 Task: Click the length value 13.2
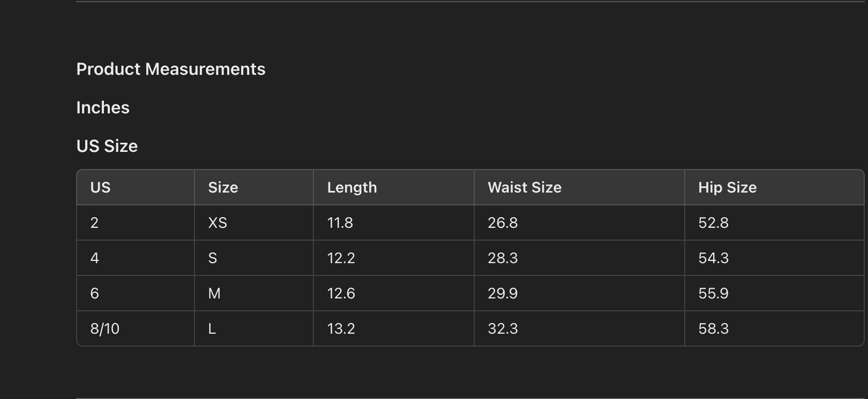[341, 329]
